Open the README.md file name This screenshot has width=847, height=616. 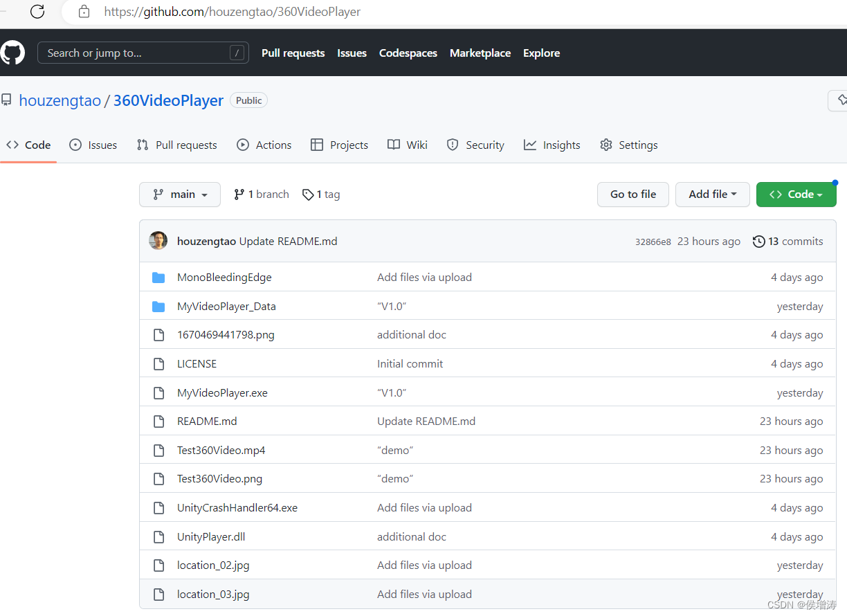pos(207,422)
